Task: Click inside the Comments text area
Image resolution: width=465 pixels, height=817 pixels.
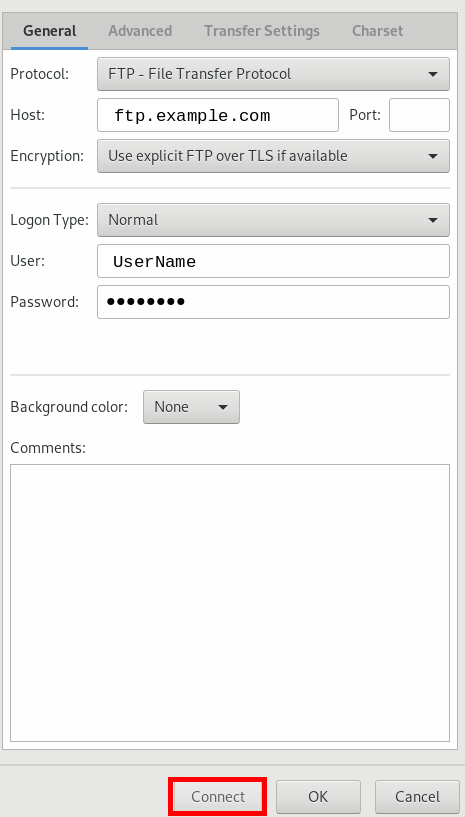Action: 230,603
